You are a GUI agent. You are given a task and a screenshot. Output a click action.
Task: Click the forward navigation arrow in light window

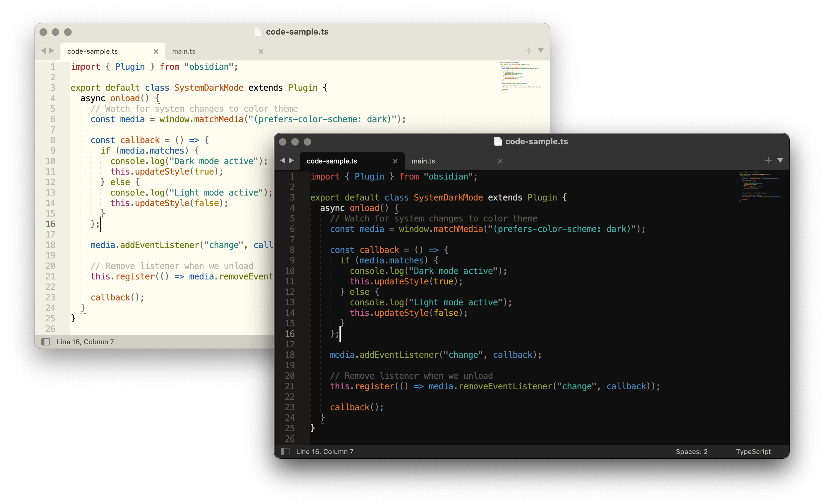pos(52,51)
